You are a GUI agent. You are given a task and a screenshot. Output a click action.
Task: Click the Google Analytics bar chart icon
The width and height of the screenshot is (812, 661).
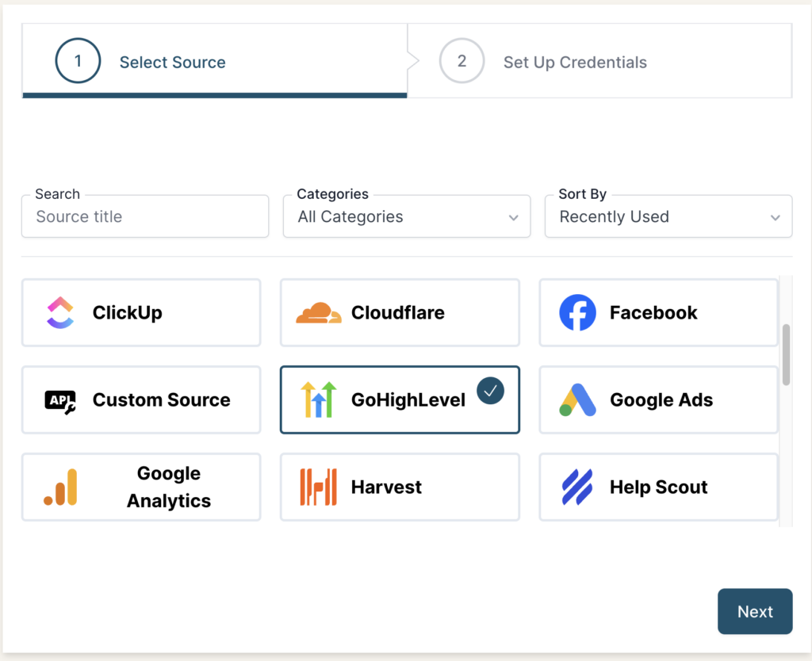(59, 487)
